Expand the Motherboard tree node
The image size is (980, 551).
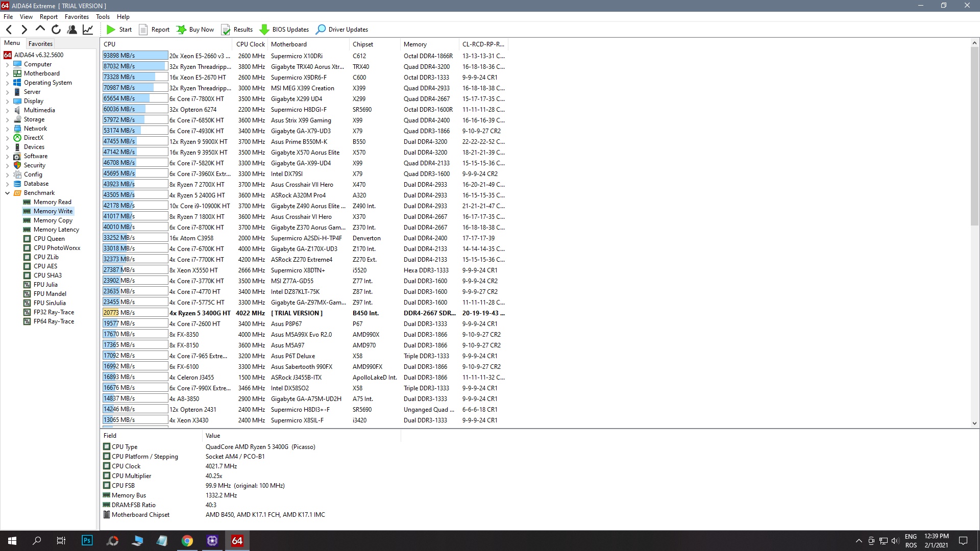click(7, 74)
